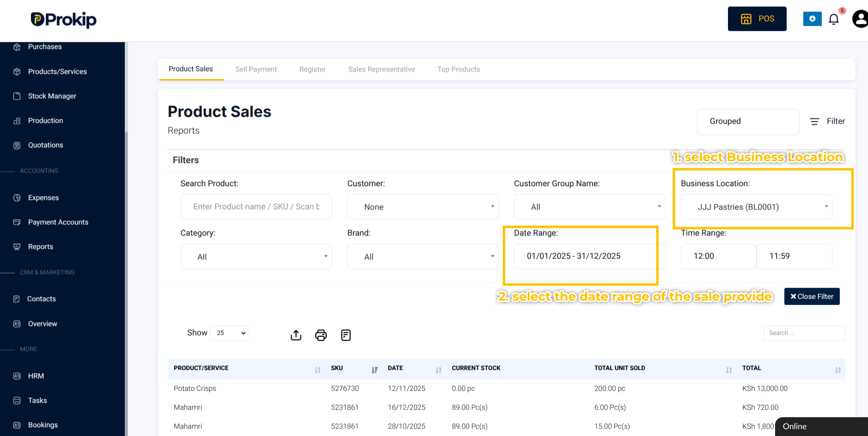Click the Reports sidebar icon
Viewport: 868px width, 436px height.
coord(17,247)
